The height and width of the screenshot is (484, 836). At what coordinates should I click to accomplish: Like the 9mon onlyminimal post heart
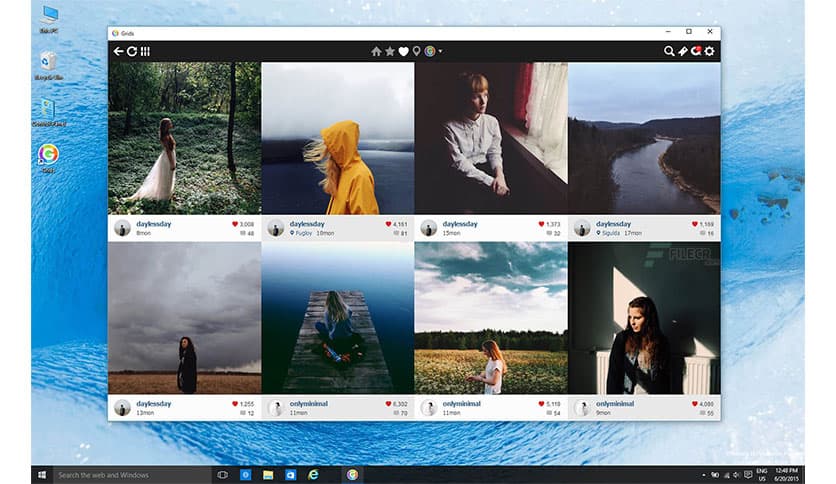pyautogui.click(x=695, y=404)
